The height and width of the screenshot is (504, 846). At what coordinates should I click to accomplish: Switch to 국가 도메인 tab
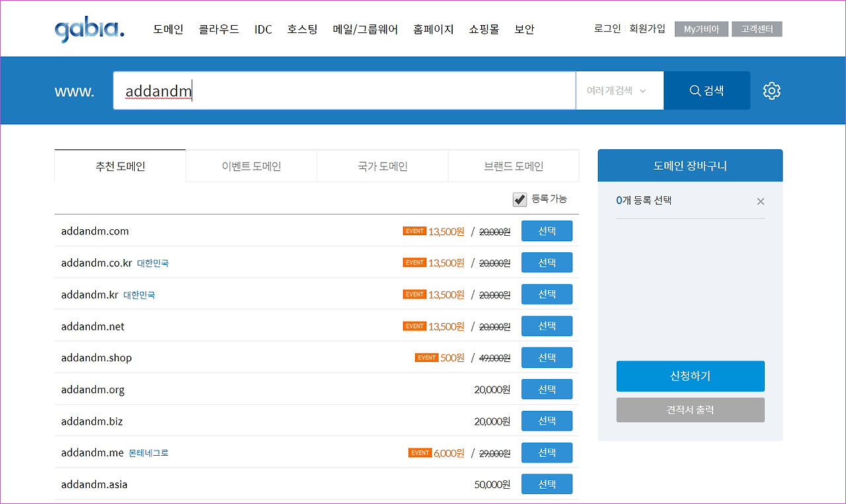coord(383,166)
